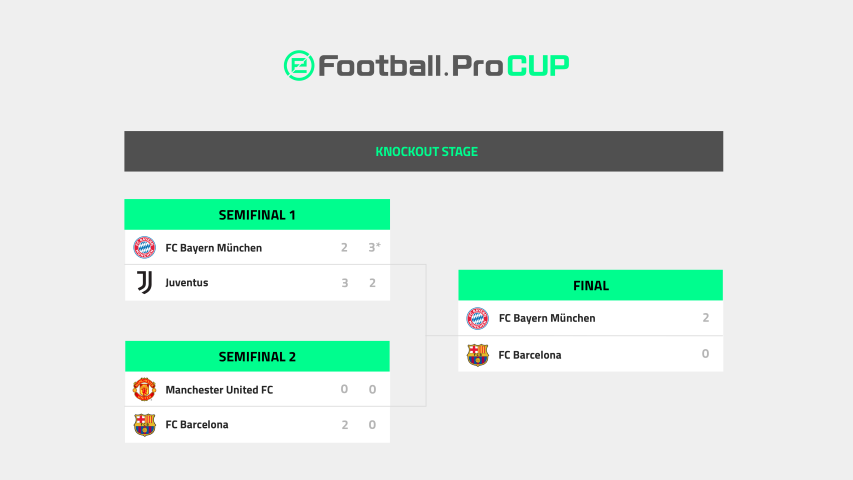The width and height of the screenshot is (853, 480).
Task: Open FC Barcelona name in Semifinal 2
Action: click(197, 425)
